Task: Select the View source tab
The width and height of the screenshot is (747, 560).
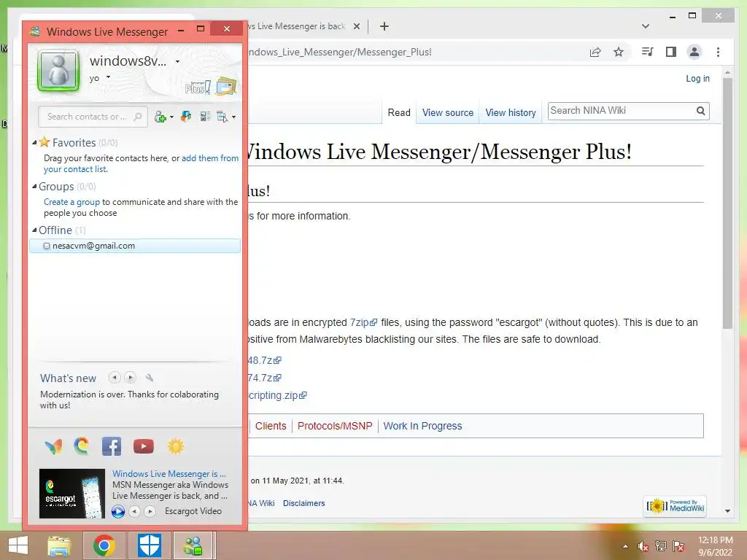Action: click(448, 113)
